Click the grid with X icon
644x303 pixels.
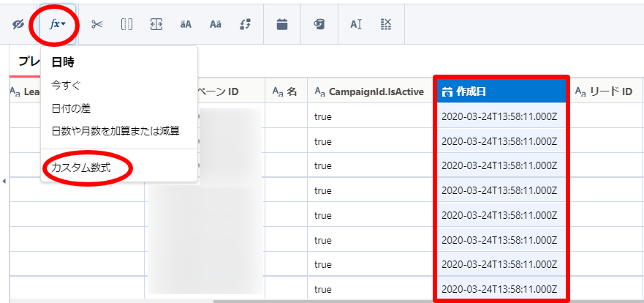point(386,24)
